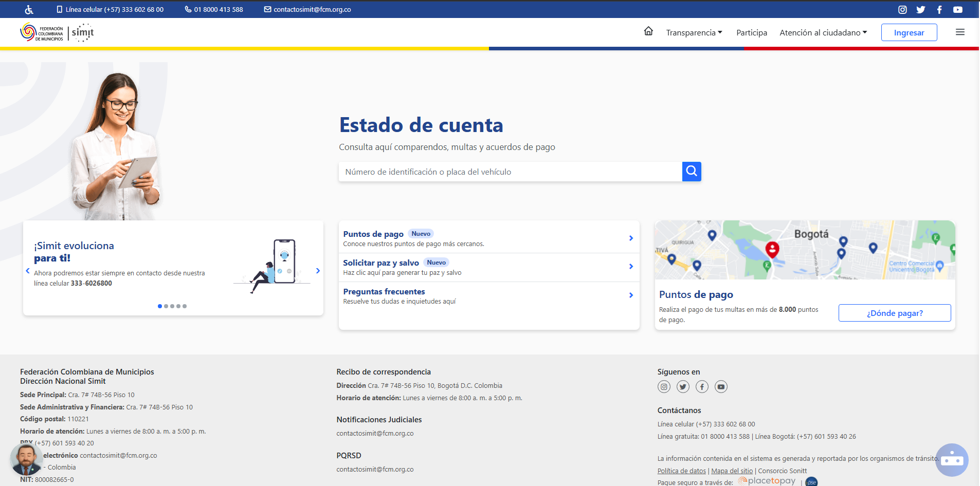The height and width of the screenshot is (486, 980).
Task: Click the vehicle identification search field
Action: [510, 172]
